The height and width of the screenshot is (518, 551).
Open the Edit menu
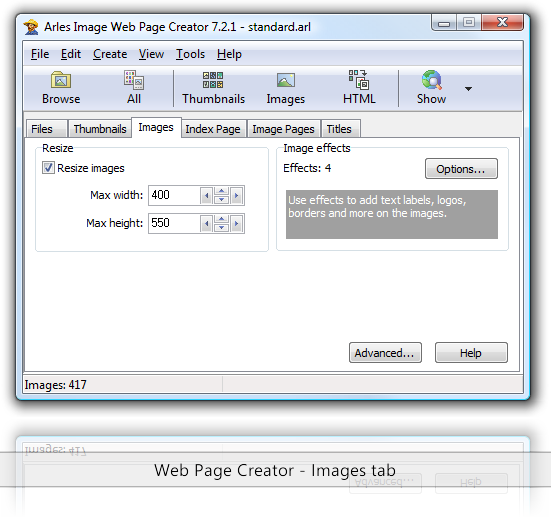(x=71, y=54)
